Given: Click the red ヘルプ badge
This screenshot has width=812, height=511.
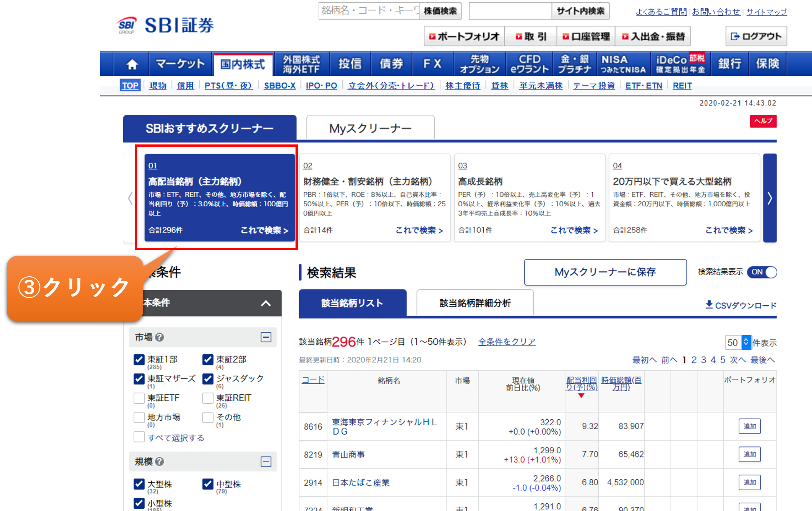Looking at the screenshot, I should [x=763, y=121].
